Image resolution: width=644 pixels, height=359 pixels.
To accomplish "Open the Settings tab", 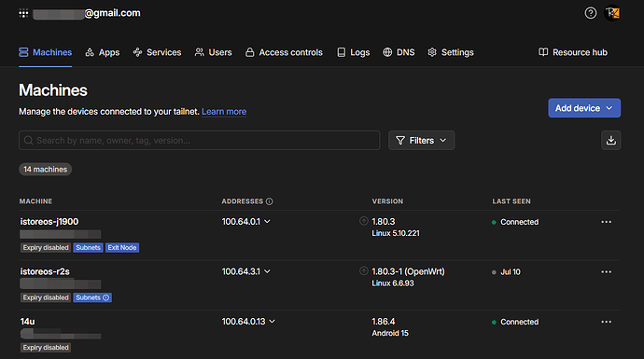I will click(x=451, y=52).
